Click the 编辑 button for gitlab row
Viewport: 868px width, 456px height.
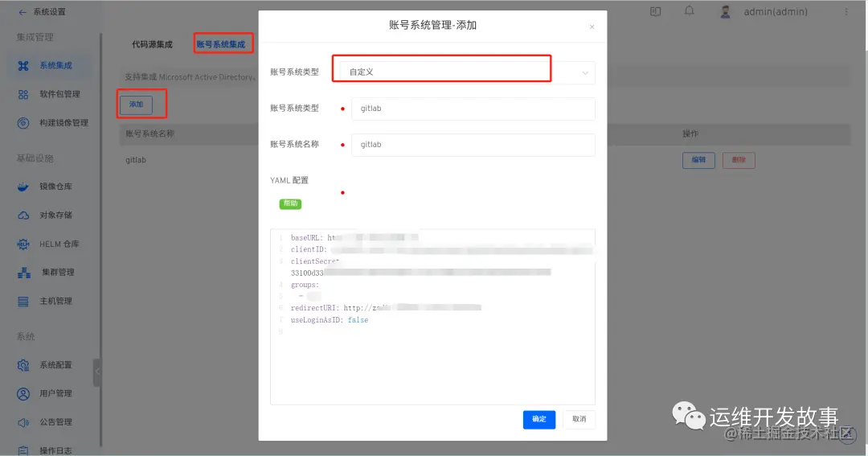coord(698,160)
